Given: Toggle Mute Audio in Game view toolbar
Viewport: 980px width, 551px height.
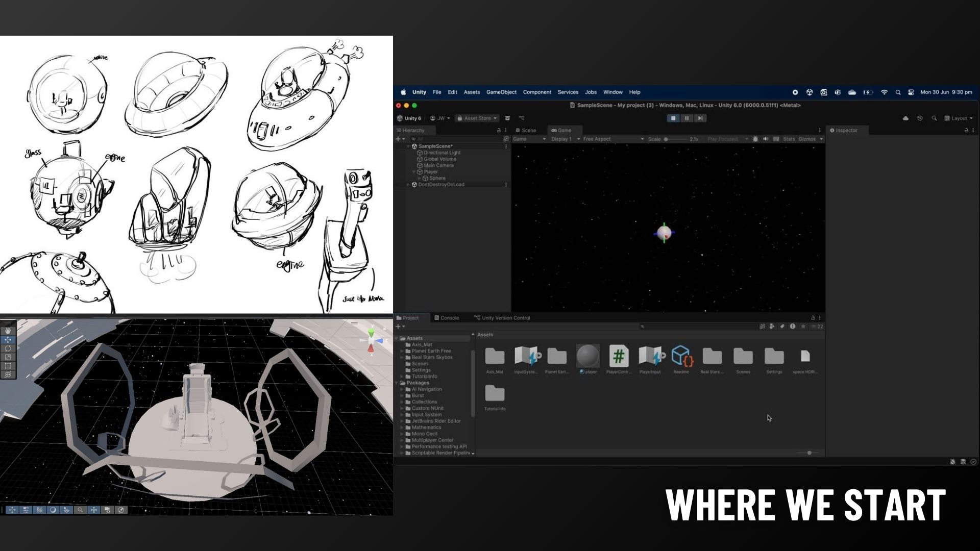Looking at the screenshot, I should tap(766, 139).
